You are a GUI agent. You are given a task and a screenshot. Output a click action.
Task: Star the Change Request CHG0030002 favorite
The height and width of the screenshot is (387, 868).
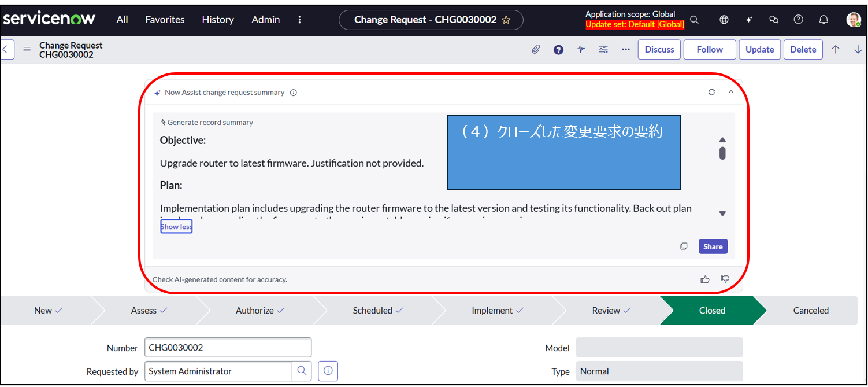[x=506, y=20]
